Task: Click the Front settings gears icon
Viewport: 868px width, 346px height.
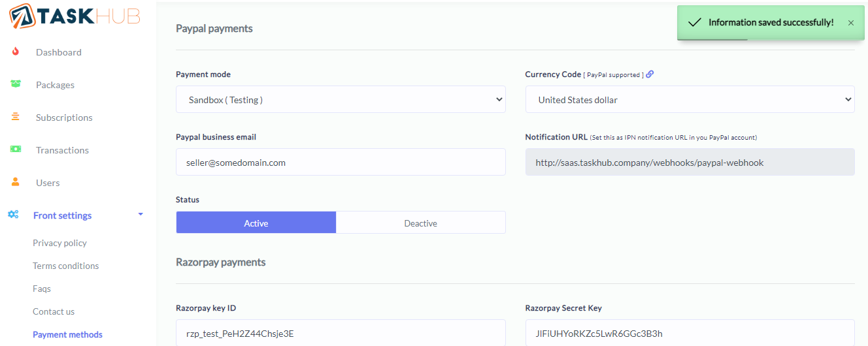Action: pyautogui.click(x=13, y=215)
